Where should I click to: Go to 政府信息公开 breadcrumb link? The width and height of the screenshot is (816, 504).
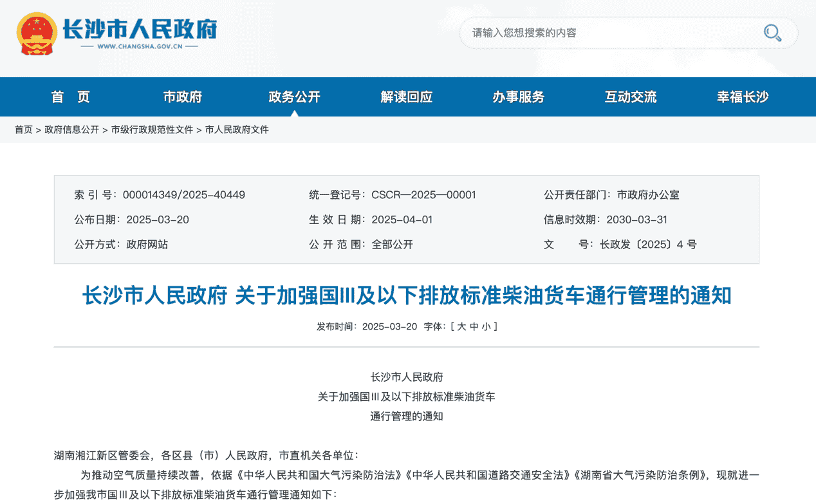[x=71, y=130]
